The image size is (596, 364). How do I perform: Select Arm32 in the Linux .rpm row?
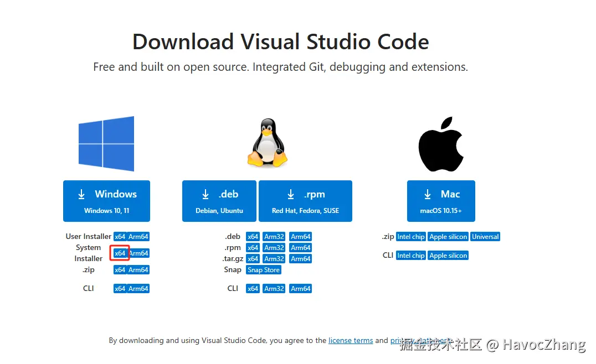(x=274, y=247)
